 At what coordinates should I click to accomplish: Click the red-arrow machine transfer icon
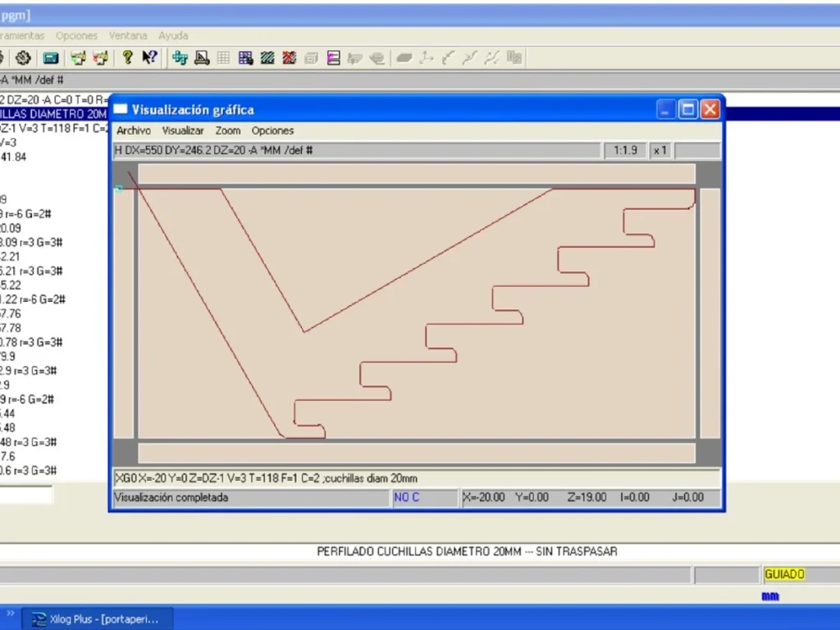point(101,58)
